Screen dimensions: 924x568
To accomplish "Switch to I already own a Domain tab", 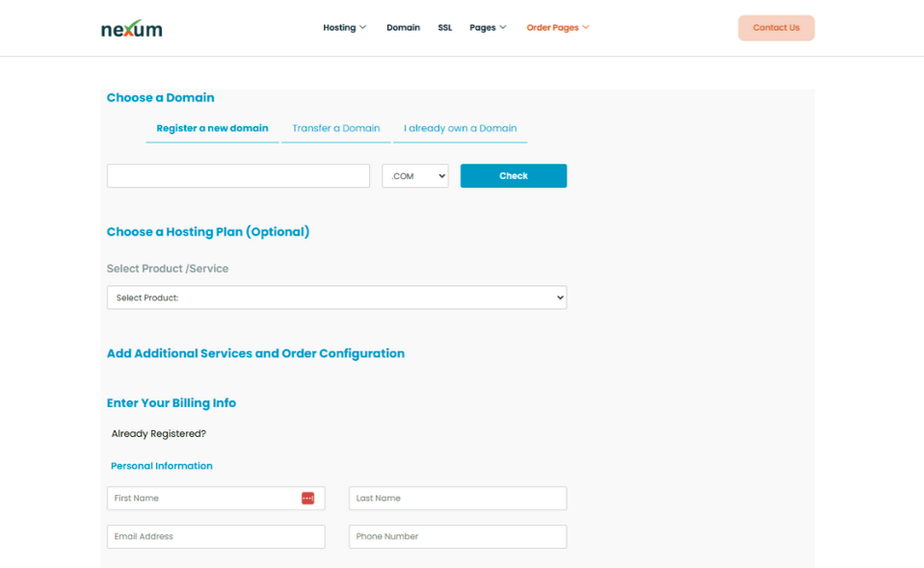I will click(x=461, y=128).
